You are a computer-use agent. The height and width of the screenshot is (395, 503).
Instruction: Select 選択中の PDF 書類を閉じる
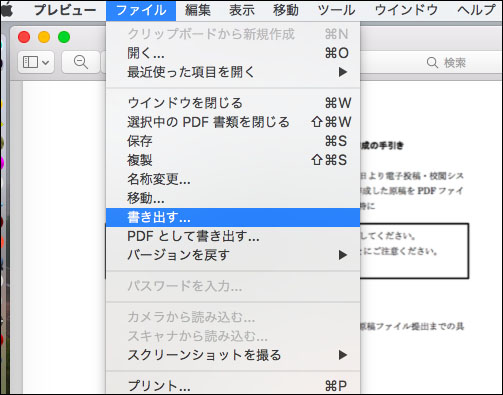point(233,122)
